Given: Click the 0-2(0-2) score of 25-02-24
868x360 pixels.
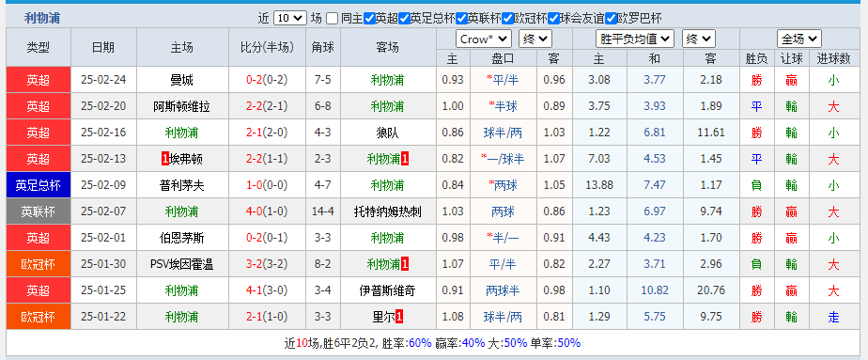Looking at the screenshot, I should pos(267,80).
